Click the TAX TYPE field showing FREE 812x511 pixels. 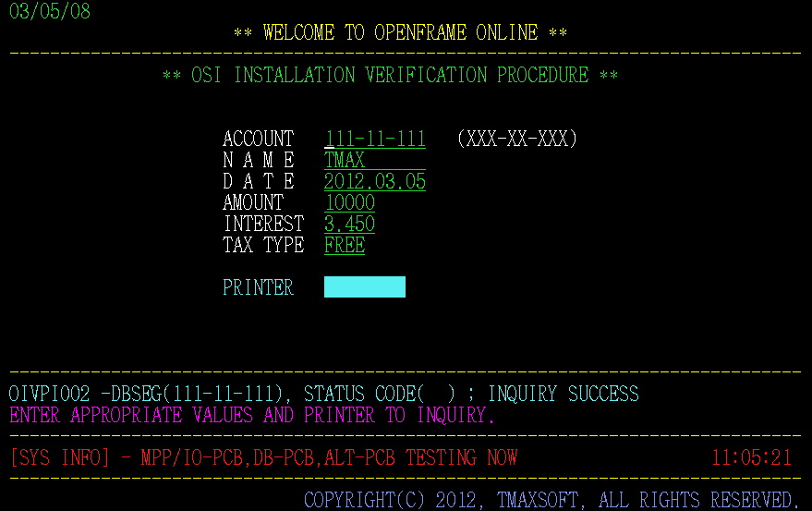[x=345, y=246]
